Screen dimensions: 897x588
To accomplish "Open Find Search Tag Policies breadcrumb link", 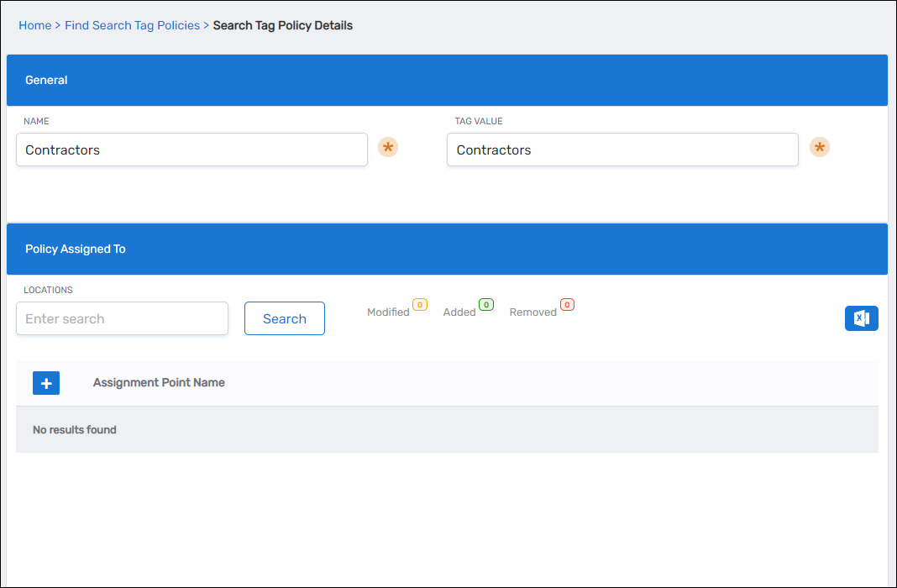I will (132, 25).
